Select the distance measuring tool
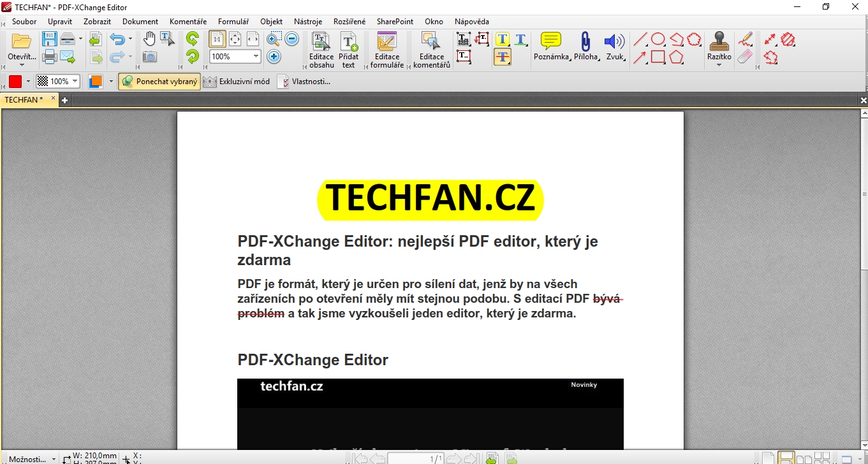 pyautogui.click(x=770, y=40)
